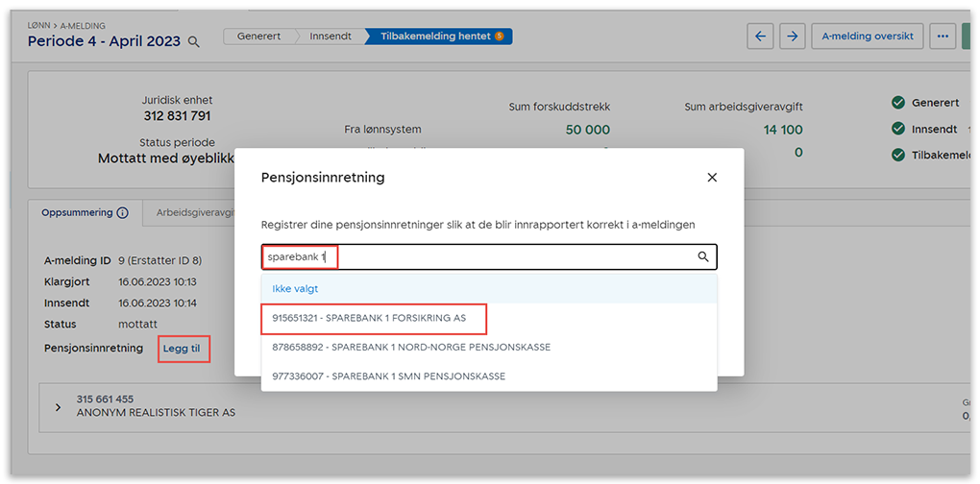The height and width of the screenshot is (484, 980).
Task: Switch to the Arbeidsgiveravgift tab
Action: pyautogui.click(x=192, y=213)
